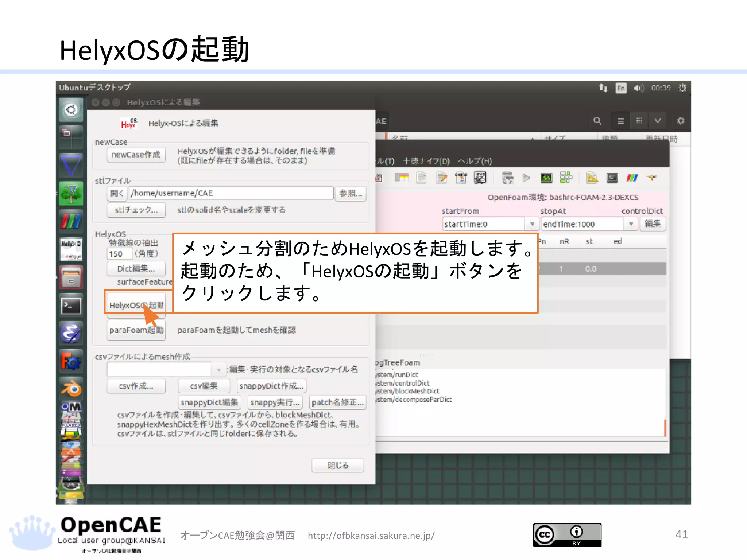Run the solver with play icon
The width and height of the screenshot is (747, 560).
(526, 178)
